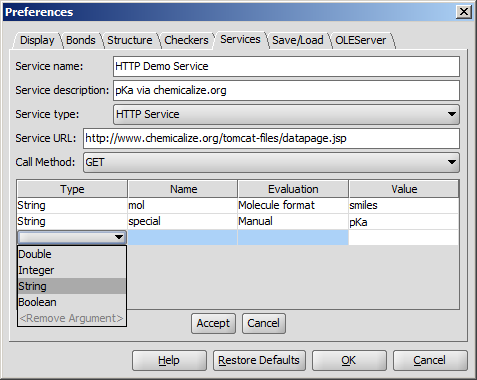Screen dimensions: 477x380
Task: Confirm with the OK button
Action: [x=349, y=361]
